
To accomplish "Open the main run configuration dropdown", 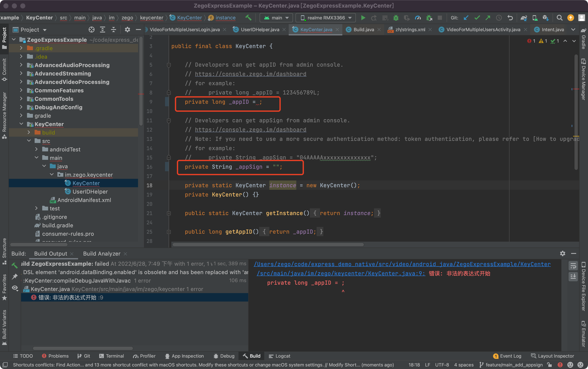I will (x=276, y=18).
